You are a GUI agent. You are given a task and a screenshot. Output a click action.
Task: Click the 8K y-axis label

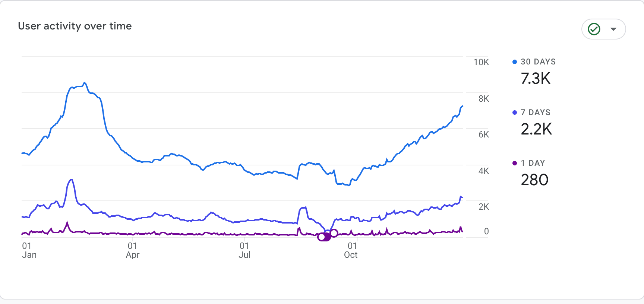484,99
